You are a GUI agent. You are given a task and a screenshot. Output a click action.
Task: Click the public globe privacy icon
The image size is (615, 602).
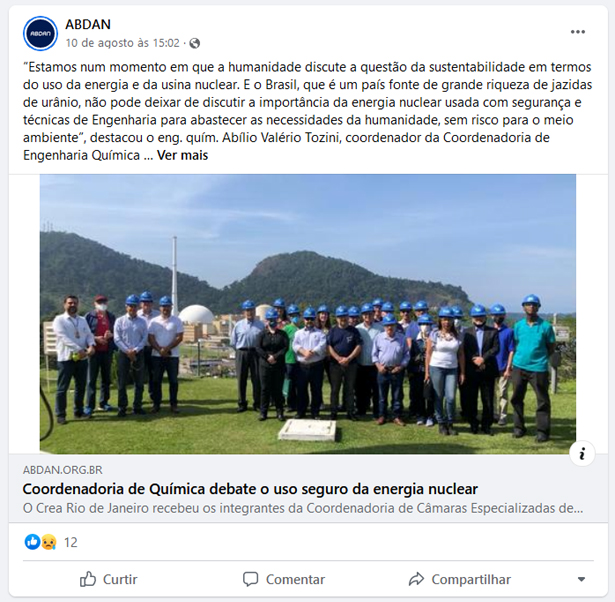[x=195, y=43]
